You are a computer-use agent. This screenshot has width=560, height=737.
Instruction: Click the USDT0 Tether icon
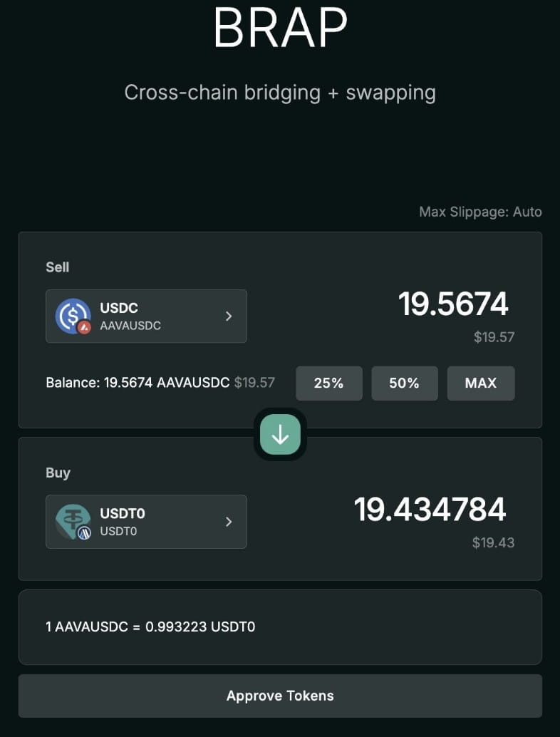[x=73, y=521]
